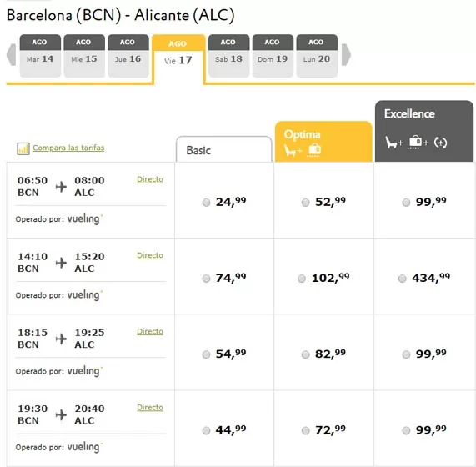This screenshot has width=476, height=467.
Task: Click the seat icon in Optima header
Action: click(x=291, y=150)
